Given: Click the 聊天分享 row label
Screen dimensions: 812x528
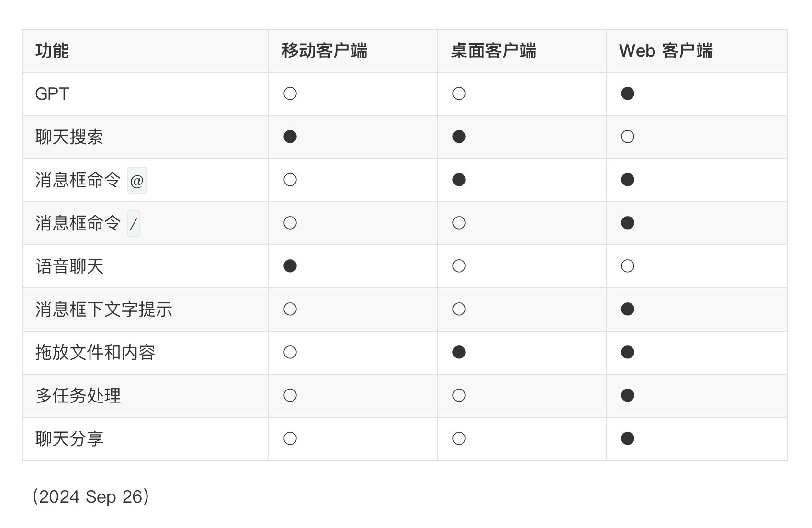Looking at the screenshot, I should (x=69, y=439).
